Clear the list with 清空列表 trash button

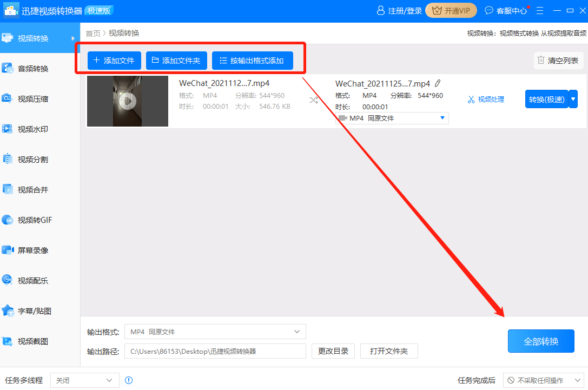(x=558, y=61)
